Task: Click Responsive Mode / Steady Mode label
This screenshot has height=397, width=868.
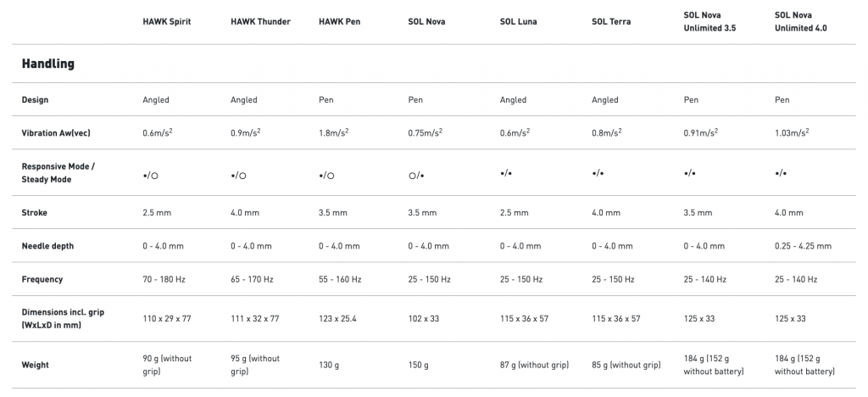Action: pyautogui.click(x=58, y=173)
